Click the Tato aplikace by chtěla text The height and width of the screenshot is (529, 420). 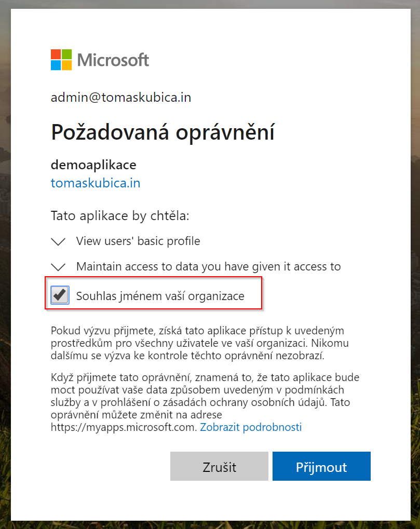tap(120, 215)
